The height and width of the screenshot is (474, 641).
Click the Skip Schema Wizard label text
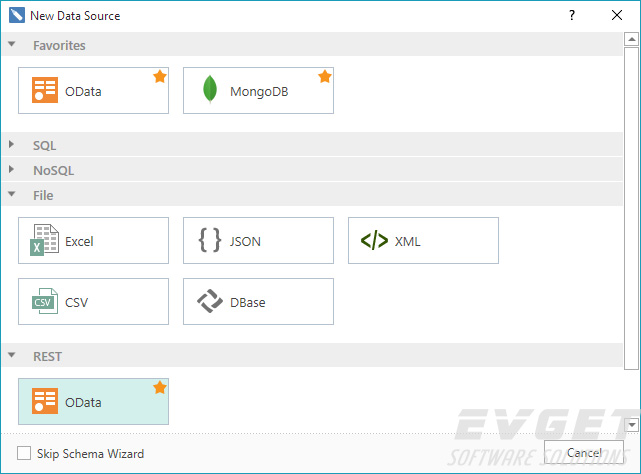(90, 454)
